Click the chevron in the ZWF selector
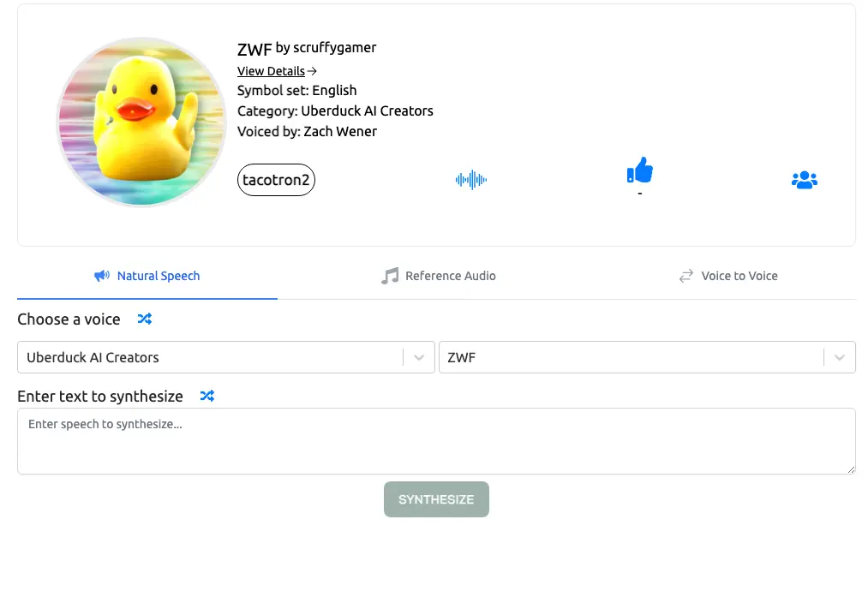The image size is (868, 591). [840, 357]
